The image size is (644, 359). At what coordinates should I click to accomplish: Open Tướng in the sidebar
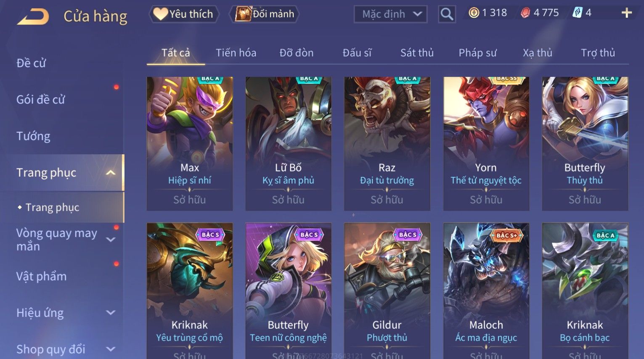(x=33, y=136)
